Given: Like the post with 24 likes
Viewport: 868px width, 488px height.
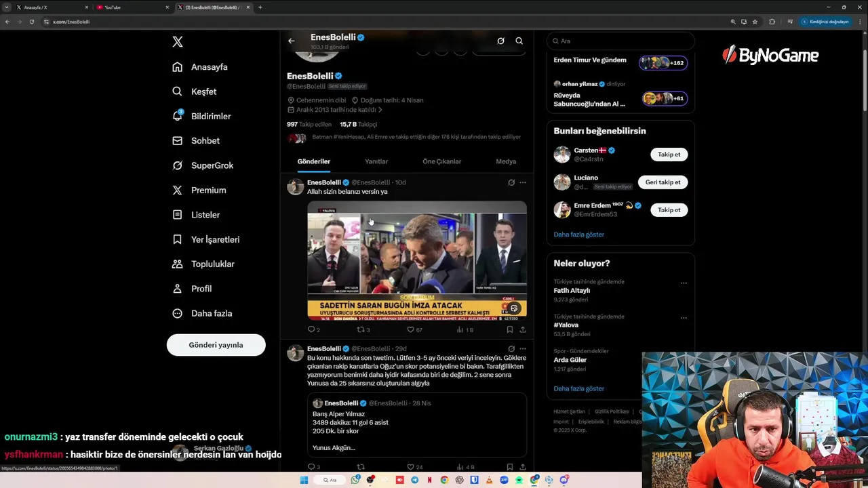Looking at the screenshot, I should (x=414, y=467).
